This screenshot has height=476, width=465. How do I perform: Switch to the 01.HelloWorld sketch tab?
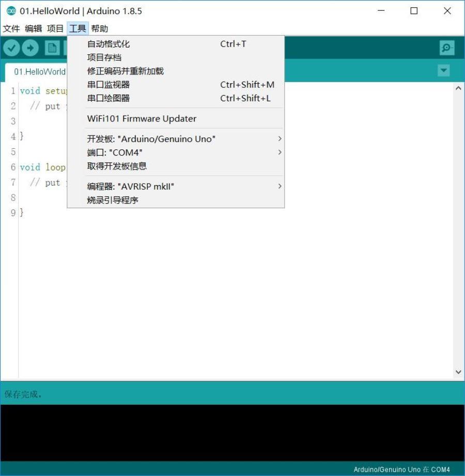tap(39, 72)
